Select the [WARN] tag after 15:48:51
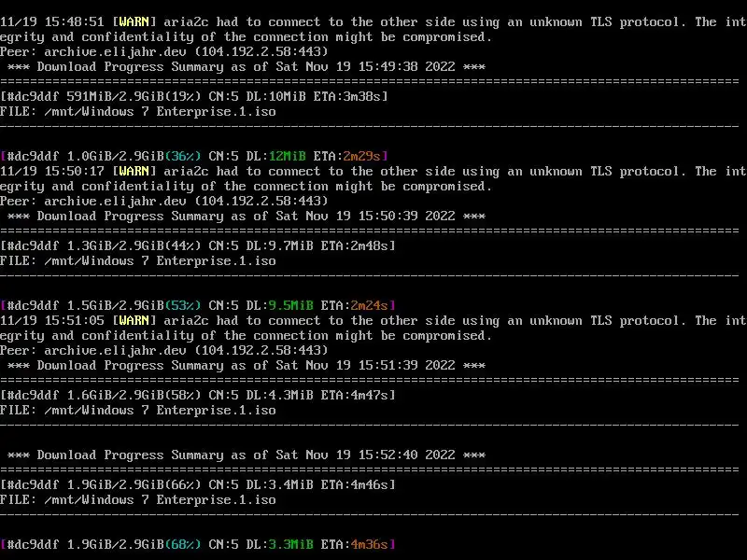Screen dimensions: 747x560 134,21
